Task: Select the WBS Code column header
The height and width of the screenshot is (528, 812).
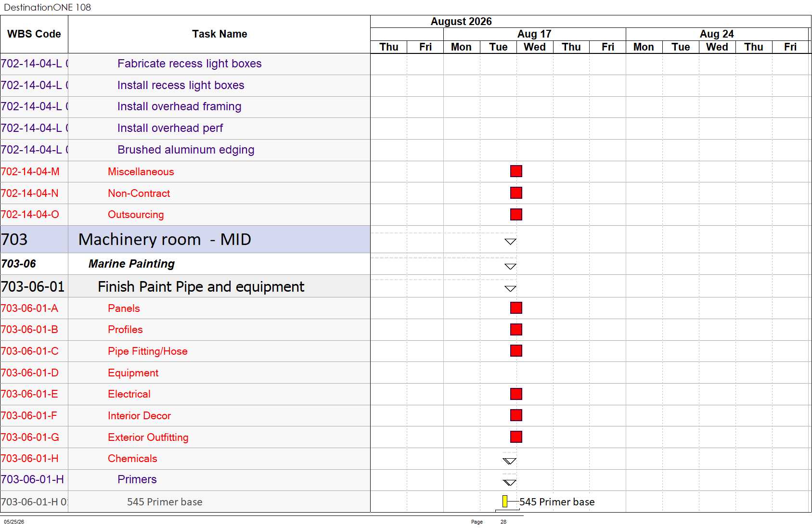Action: tap(34, 34)
